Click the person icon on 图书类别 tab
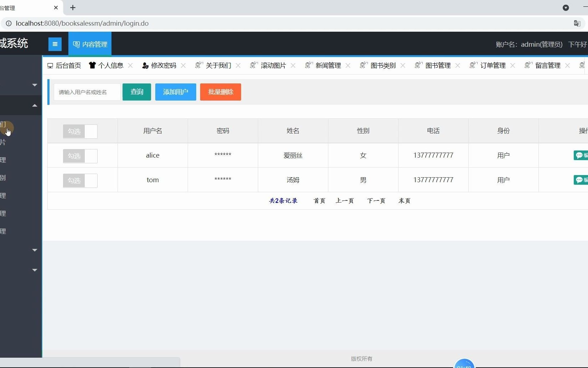The width and height of the screenshot is (588, 368). click(363, 65)
